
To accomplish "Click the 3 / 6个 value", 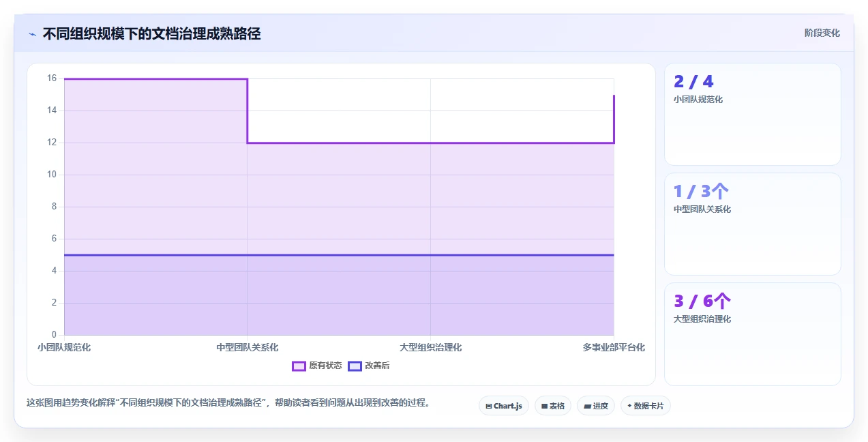I will pos(702,301).
